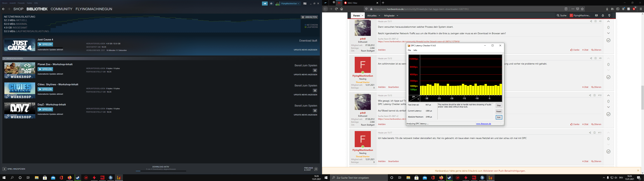Open the Steam menu in Steam menu bar
The image size is (644, 181).
click(x=5, y=3)
